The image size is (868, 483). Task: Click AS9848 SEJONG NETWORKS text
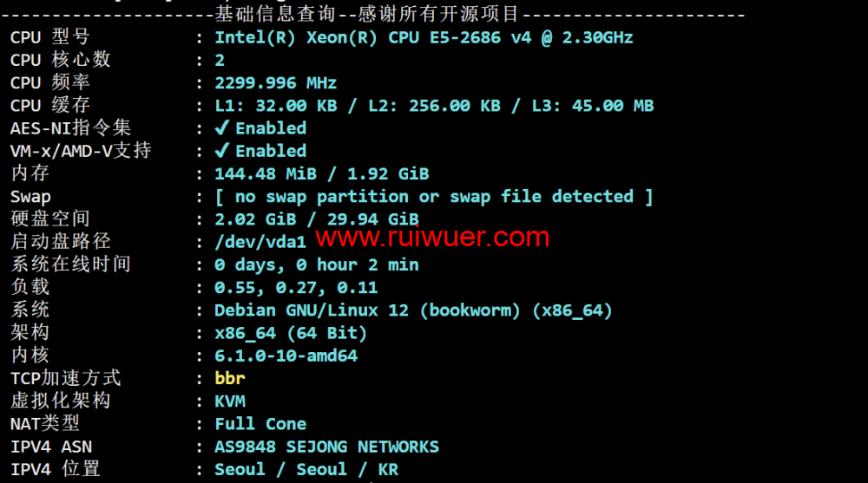pyautogui.click(x=326, y=447)
